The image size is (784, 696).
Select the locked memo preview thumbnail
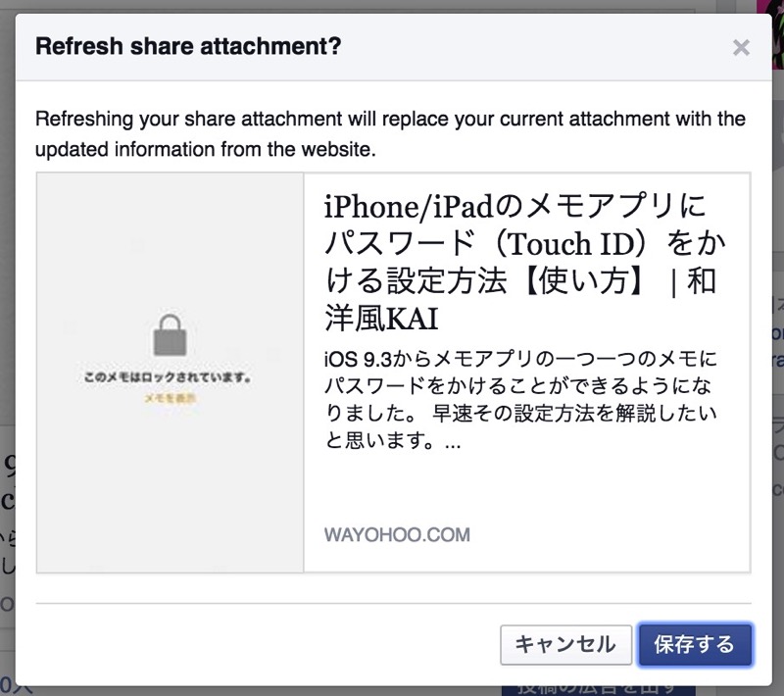(x=170, y=373)
